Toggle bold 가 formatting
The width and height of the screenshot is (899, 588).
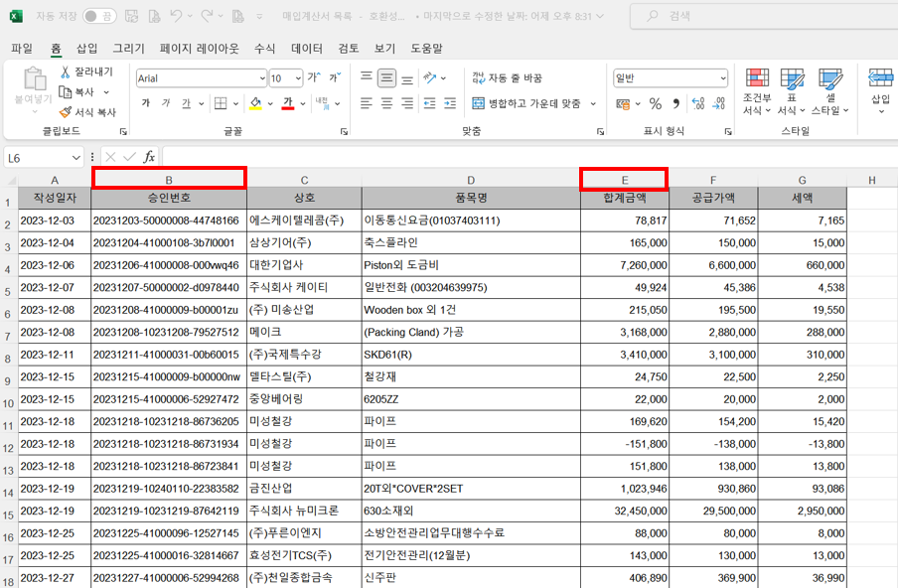(146, 103)
